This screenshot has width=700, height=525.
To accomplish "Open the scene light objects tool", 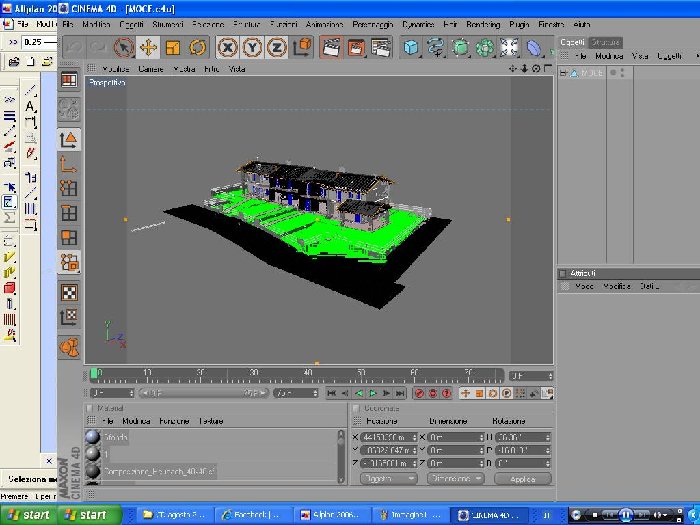I will (x=509, y=47).
